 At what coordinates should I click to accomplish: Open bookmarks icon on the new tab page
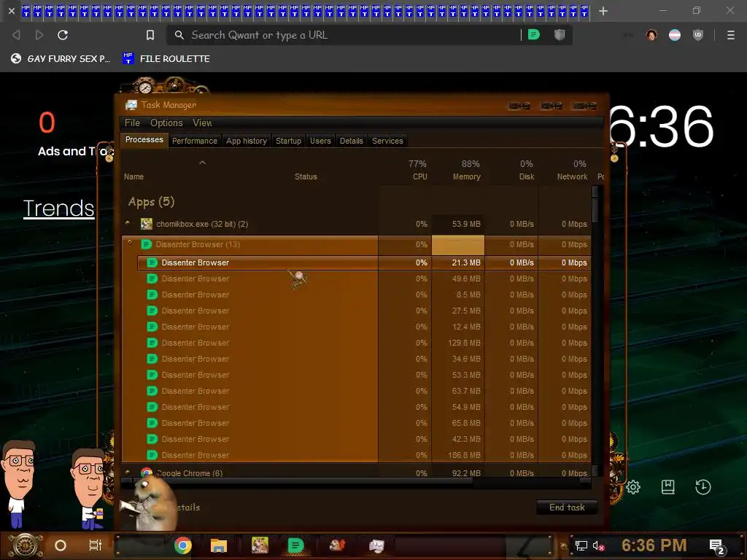[668, 486]
